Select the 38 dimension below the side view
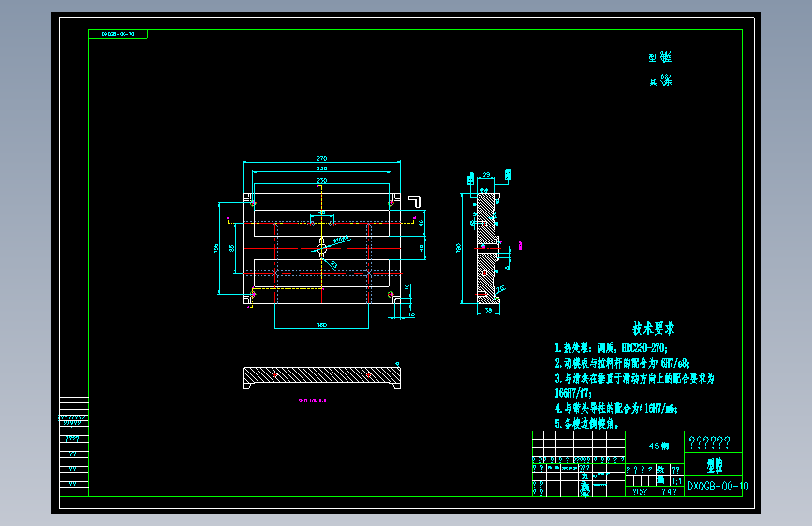The height and width of the screenshot is (526, 812). [488, 310]
